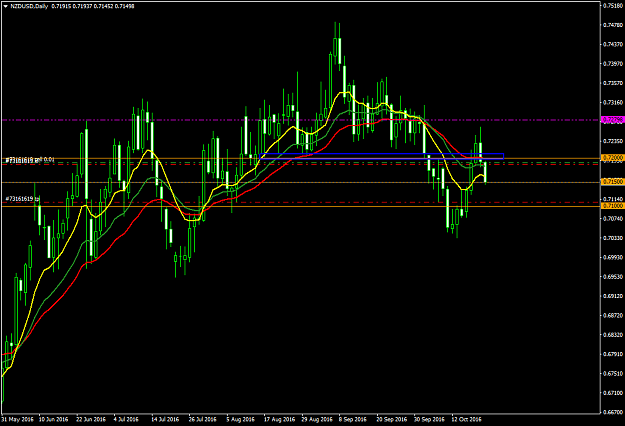625x426 pixels.
Task: Click the 31 May 2016 date label
Action: coord(17,419)
